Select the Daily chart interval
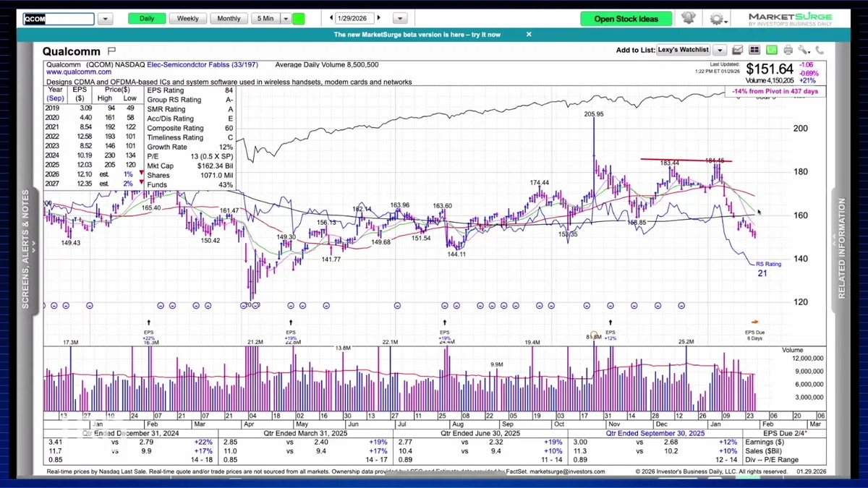 coord(147,19)
